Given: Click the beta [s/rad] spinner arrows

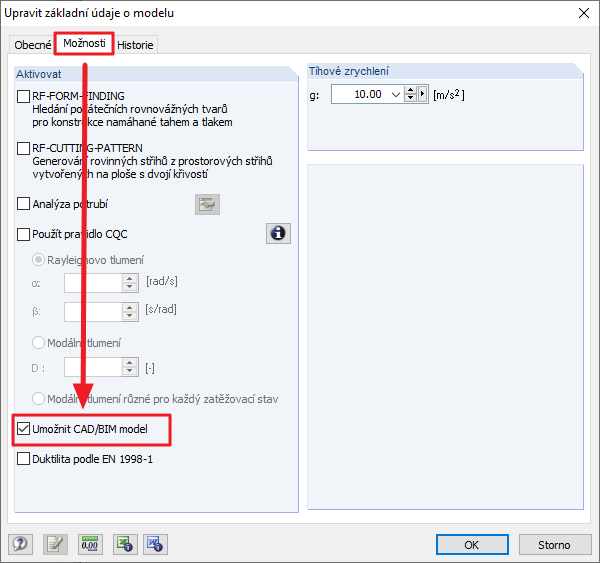Looking at the screenshot, I should (x=130, y=312).
